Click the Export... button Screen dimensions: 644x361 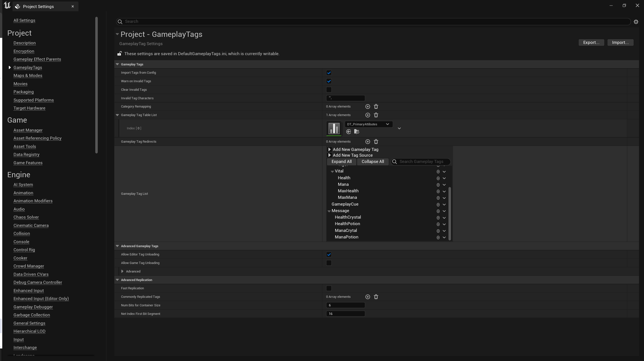[x=591, y=42]
